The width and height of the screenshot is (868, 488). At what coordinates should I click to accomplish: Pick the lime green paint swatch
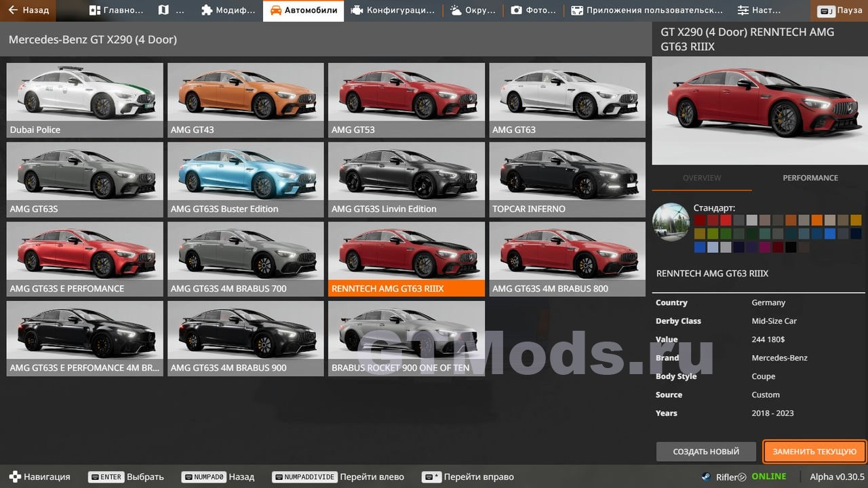(x=713, y=234)
